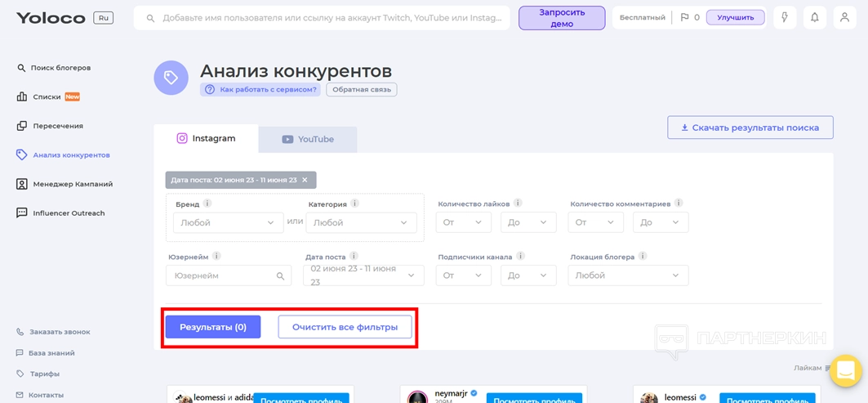Open the user profile icon
This screenshot has height=403, width=868.
click(844, 18)
